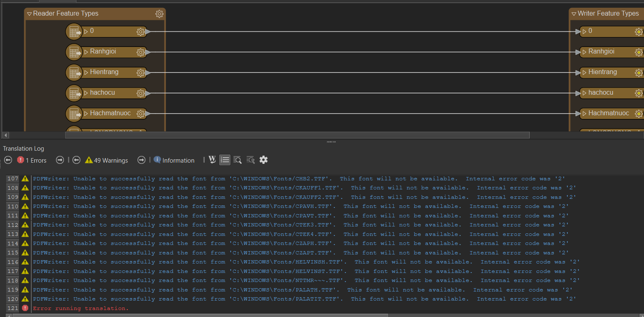Select the writer hachocu feature type

pyautogui.click(x=612, y=93)
